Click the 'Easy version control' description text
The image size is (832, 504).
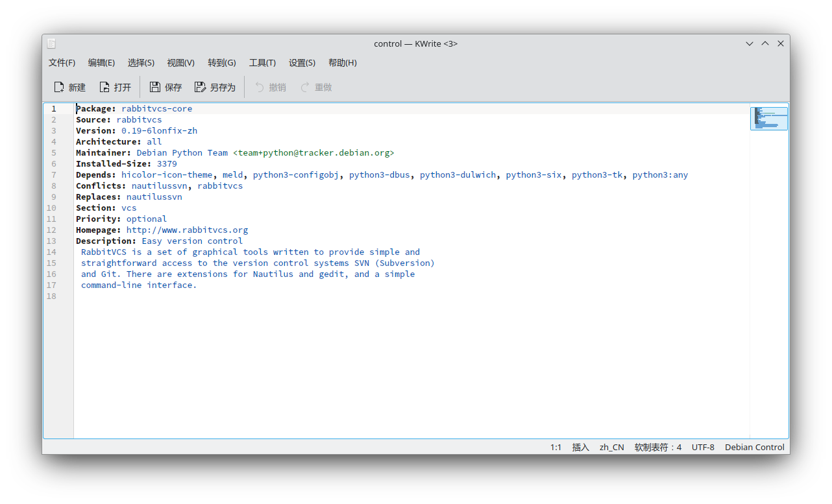click(x=192, y=241)
